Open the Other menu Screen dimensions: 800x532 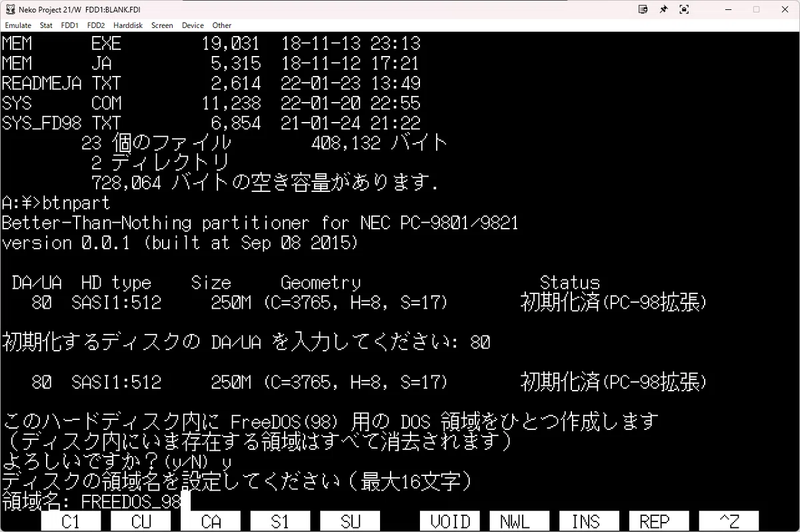coord(222,25)
